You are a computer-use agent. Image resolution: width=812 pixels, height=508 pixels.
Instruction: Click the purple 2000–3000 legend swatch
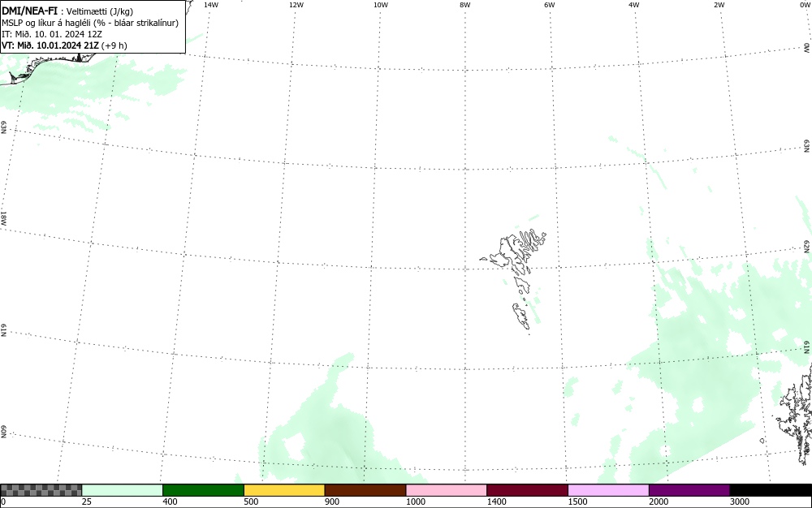(689, 490)
